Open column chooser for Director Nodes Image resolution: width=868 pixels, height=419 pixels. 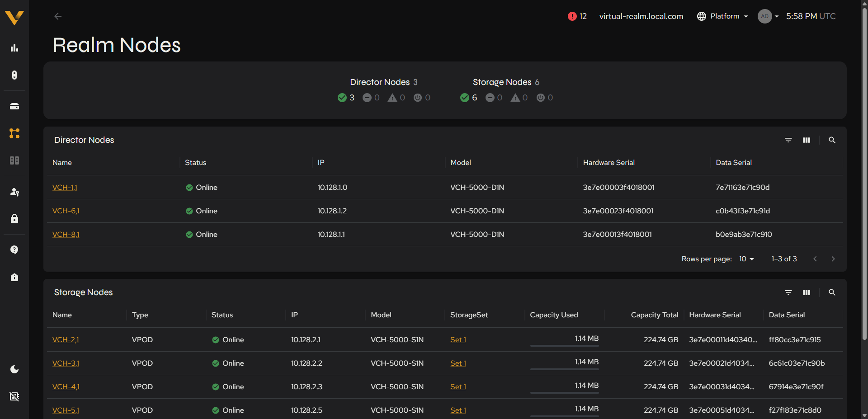(x=807, y=140)
